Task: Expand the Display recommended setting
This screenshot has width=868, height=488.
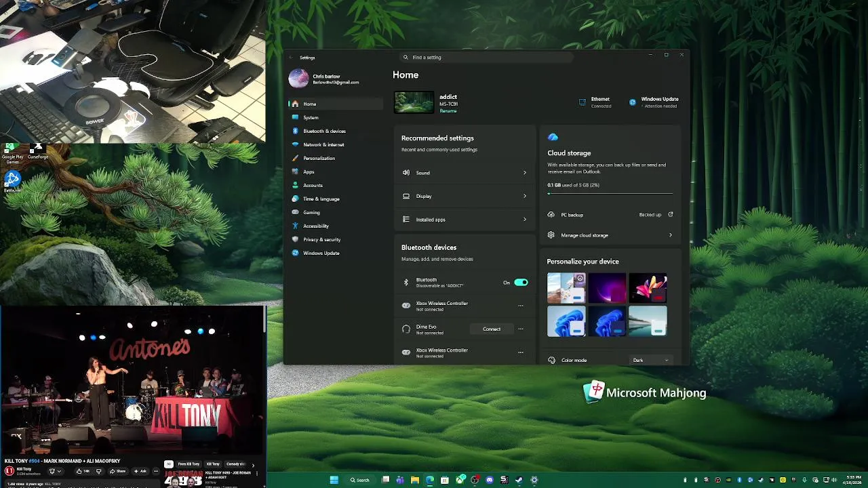Action: pyautogui.click(x=465, y=196)
